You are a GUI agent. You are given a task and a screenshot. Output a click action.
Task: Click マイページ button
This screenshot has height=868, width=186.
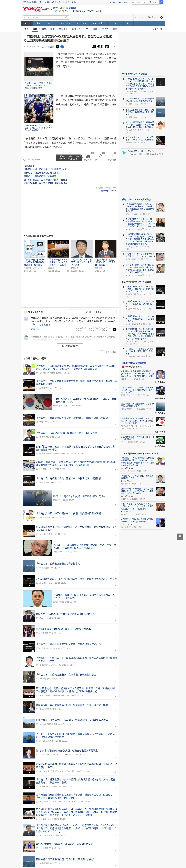(x=139, y=17)
